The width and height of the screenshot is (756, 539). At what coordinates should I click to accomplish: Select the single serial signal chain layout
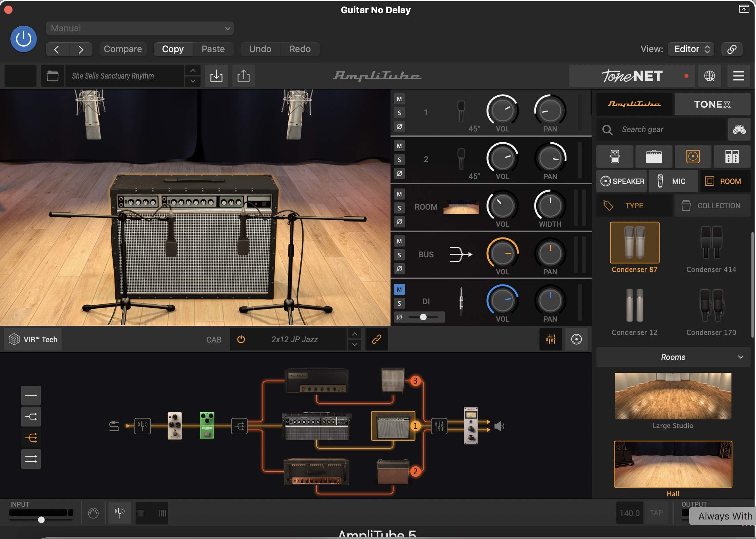(x=31, y=396)
